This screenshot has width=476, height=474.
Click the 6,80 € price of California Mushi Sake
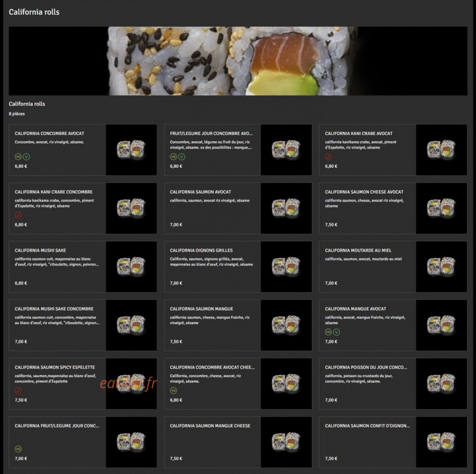tap(21, 283)
